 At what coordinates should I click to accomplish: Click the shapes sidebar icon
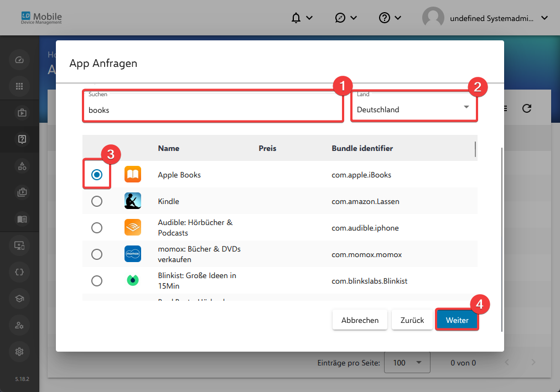click(x=22, y=166)
